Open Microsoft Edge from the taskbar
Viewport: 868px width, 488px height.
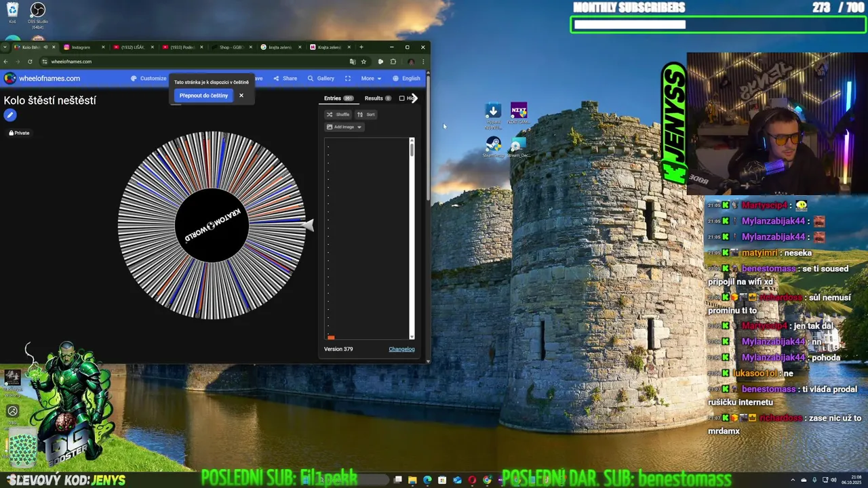pyautogui.click(x=427, y=480)
